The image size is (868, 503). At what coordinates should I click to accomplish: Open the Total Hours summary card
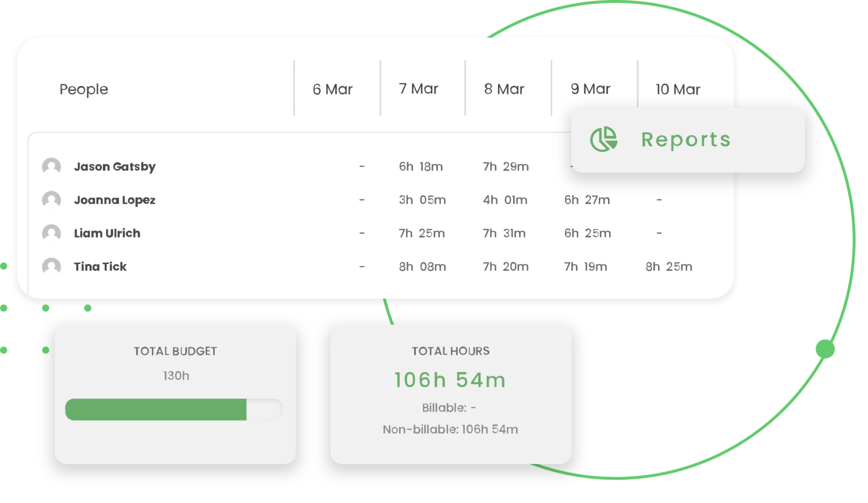[x=450, y=394]
